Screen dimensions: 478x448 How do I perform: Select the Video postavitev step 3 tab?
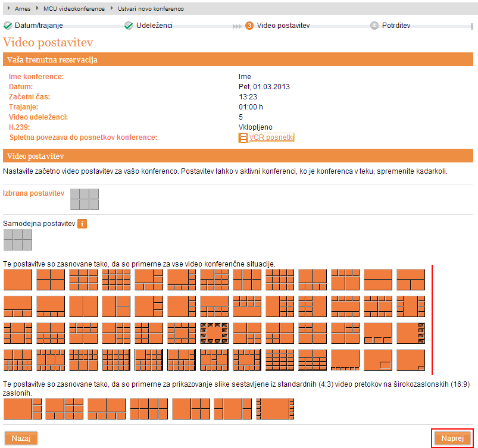point(283,26)
